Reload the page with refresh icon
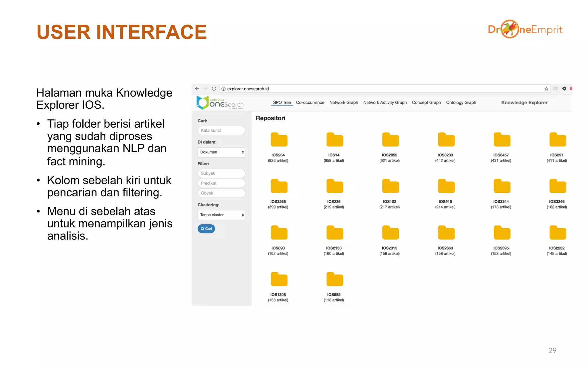 214,89
